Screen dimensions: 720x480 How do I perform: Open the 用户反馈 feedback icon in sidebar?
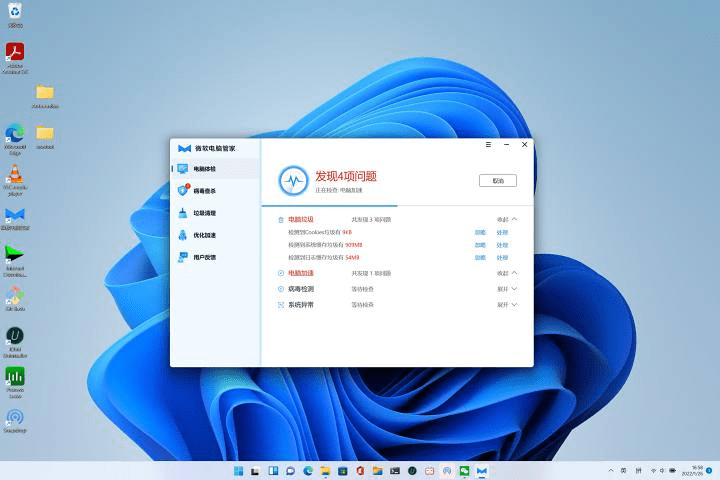[183, 257]
